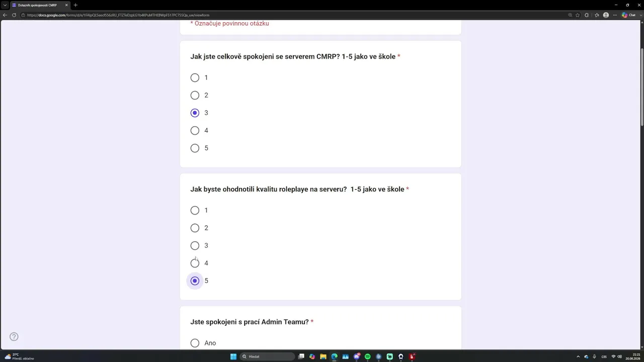Close the Dotazník spokojenosti CMRP tab

66,5
